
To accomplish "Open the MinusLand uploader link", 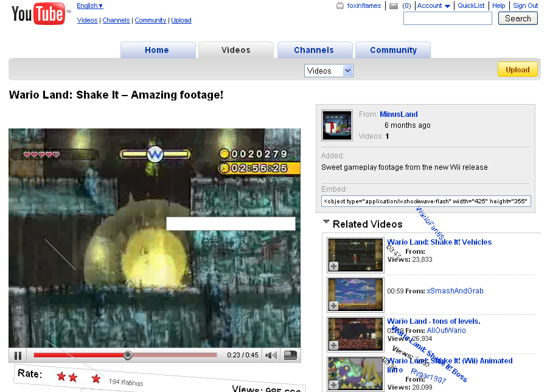I will click(x=399, y=114).
